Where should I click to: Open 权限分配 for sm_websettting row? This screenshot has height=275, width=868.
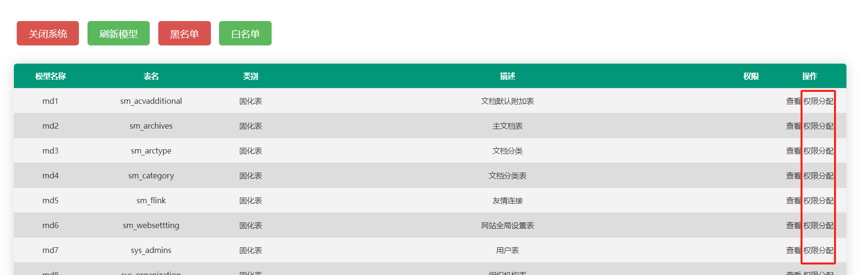818,225
